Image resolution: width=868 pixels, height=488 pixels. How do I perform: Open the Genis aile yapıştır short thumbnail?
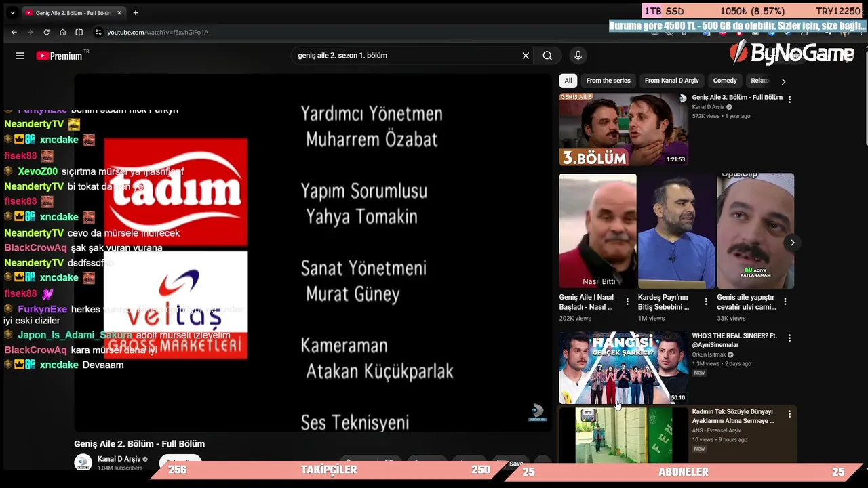[x=755, y=231]
